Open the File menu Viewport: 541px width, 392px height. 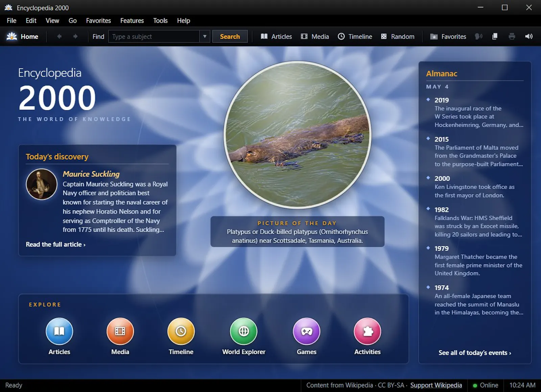tap(11, 21)
